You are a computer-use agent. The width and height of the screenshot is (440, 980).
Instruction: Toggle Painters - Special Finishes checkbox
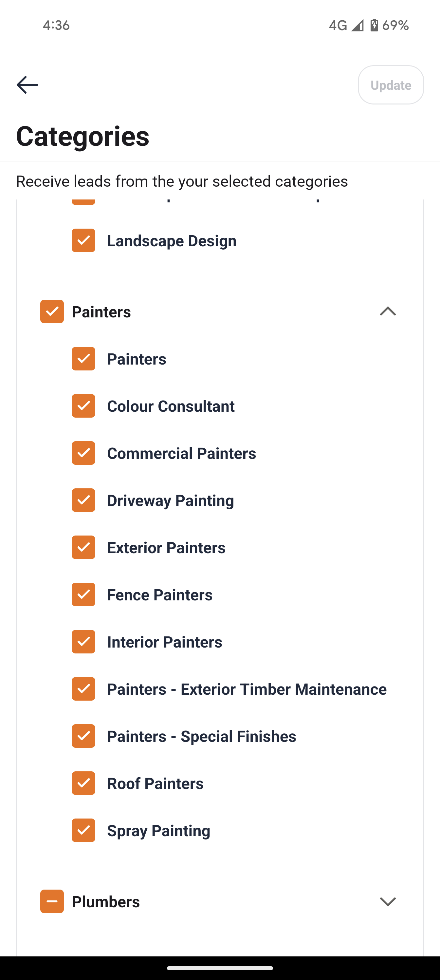click(x=83, y=736)
